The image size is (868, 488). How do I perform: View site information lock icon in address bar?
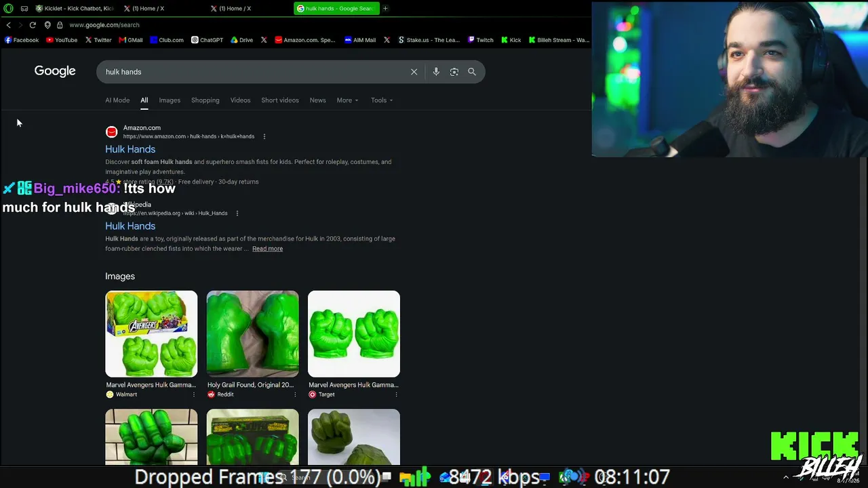click(60, 25)
